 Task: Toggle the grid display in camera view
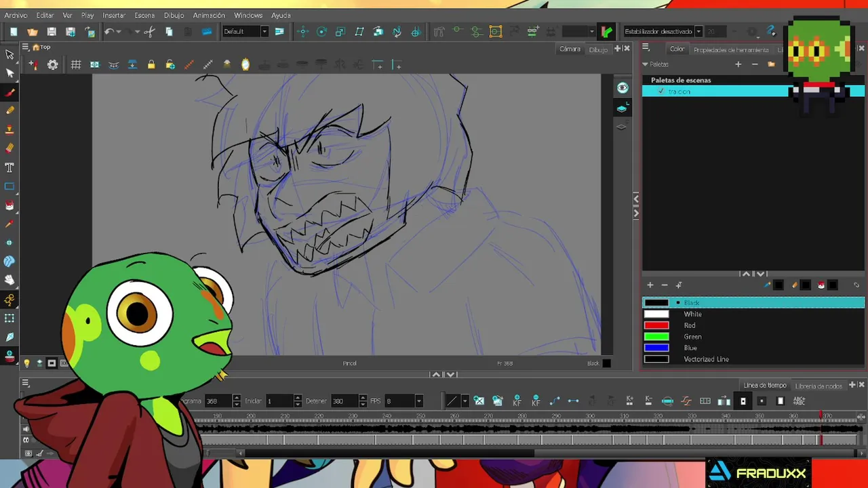(x=76, y=65)
